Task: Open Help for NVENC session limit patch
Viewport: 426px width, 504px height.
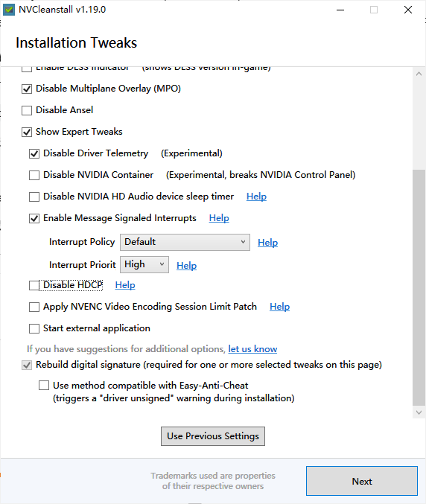Action: (280, 307)
